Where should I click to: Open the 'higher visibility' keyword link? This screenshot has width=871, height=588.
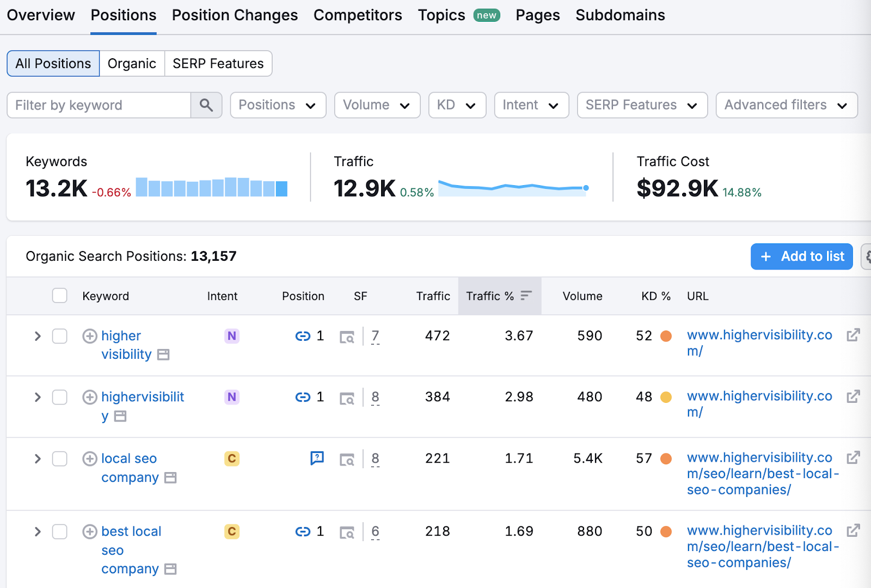(126, 345)
